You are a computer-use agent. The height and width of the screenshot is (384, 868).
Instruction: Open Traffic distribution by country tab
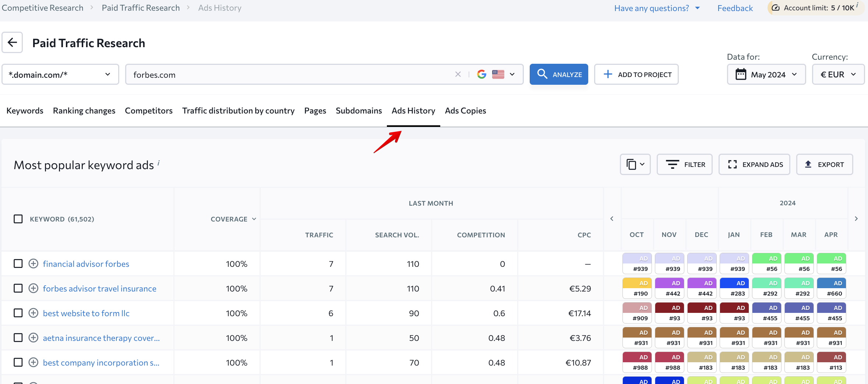238,111
